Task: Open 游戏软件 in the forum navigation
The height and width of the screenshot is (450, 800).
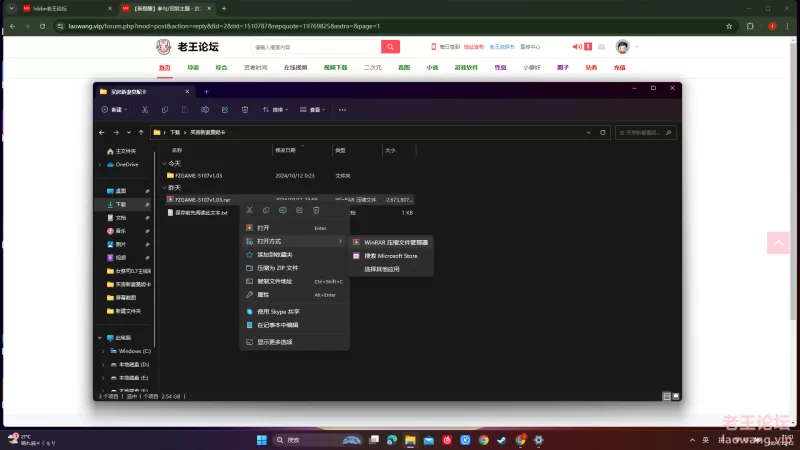Action: 466,67
